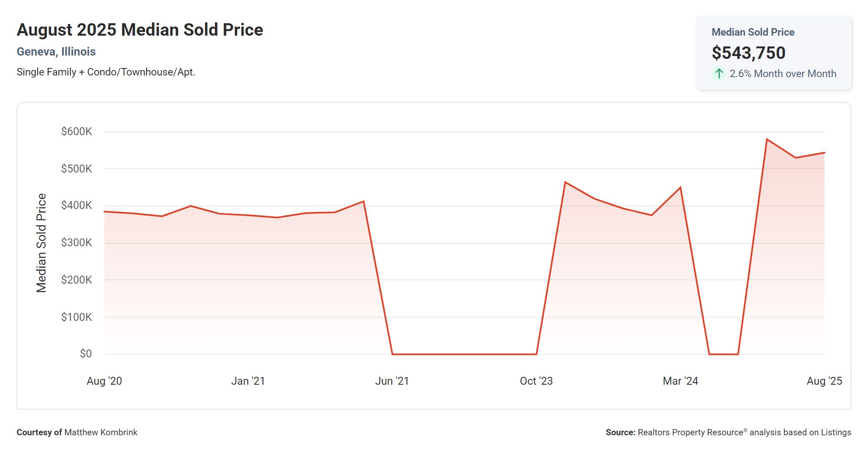Select the August 2025 Median Sold Price heading
Screen dimensions: 868x456
tap(140, 30)
